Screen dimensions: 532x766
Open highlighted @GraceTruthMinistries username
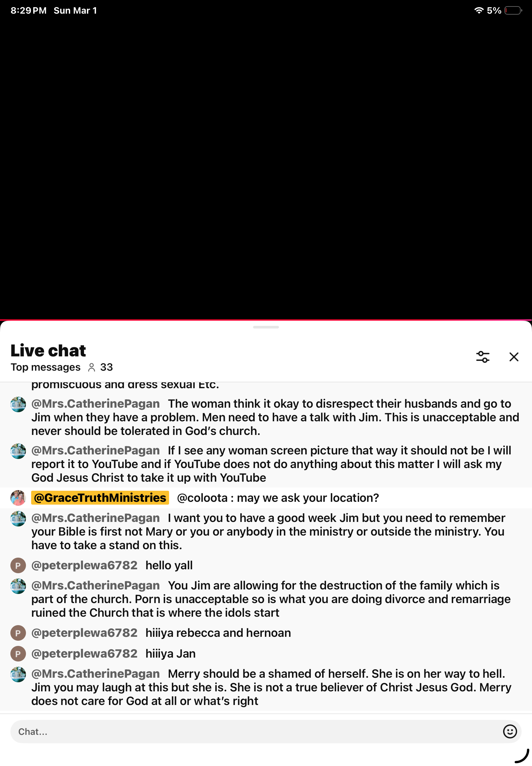pos(100,498)
